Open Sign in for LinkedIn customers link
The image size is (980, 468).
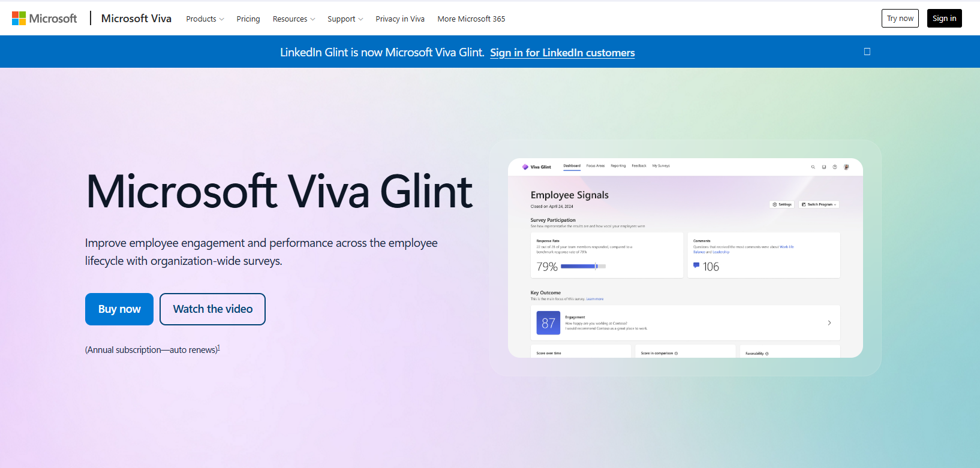563,53
